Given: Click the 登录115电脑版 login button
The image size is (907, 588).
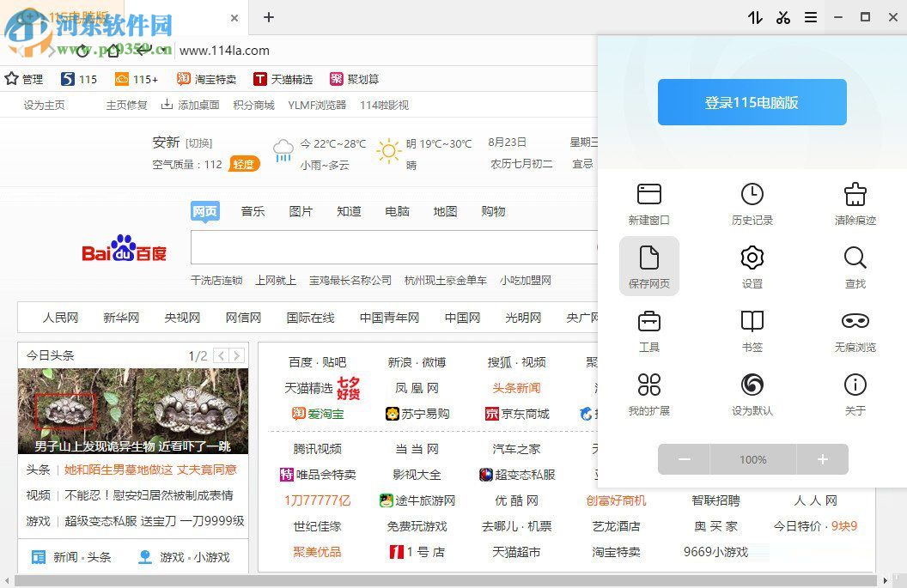Looking at the screenshot, I should [752, 102].
